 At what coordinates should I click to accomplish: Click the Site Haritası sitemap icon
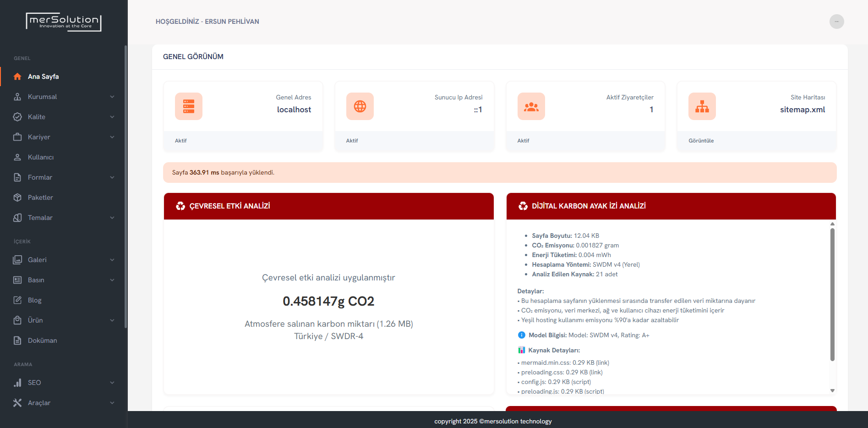[x=702, y=106]
